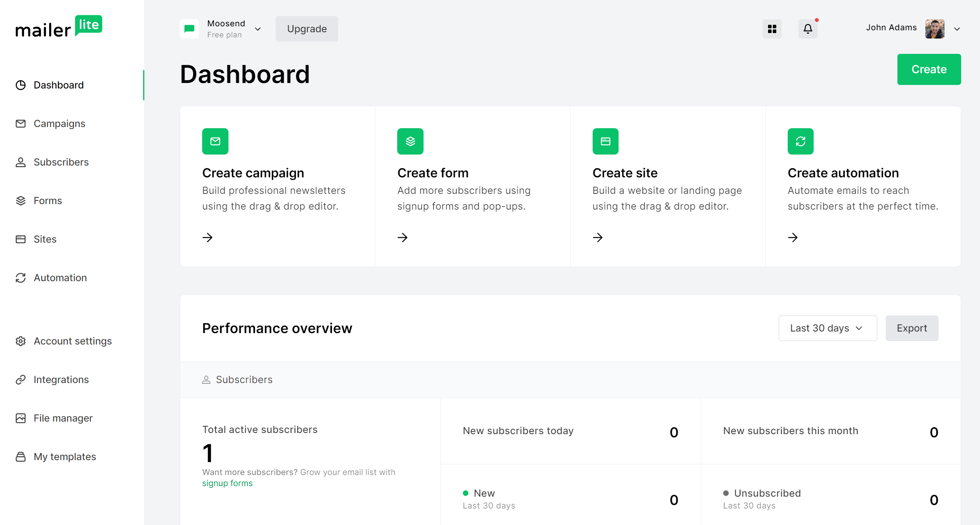This screenshot has height=525, width=980.
Task: Click the Create campaign envelope icon
Action: 215,141
